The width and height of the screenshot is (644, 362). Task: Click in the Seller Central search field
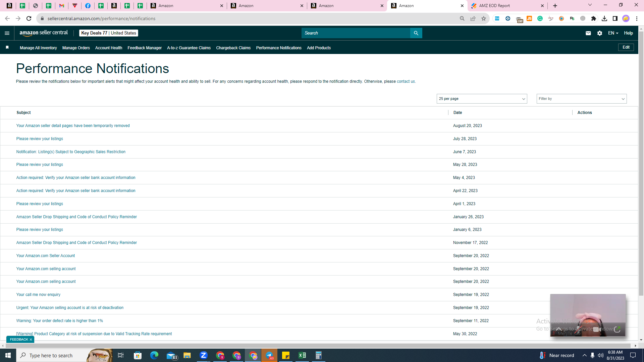(x=356, y=33)
